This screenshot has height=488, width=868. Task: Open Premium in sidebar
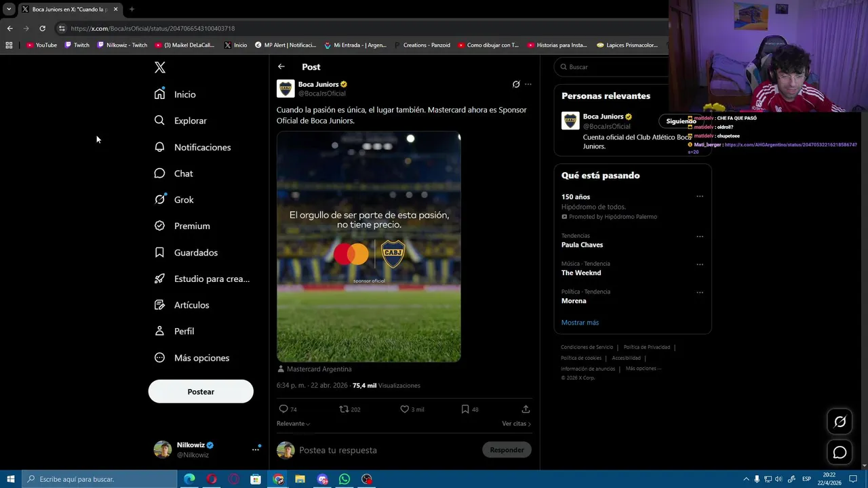[x=182, y=226]
